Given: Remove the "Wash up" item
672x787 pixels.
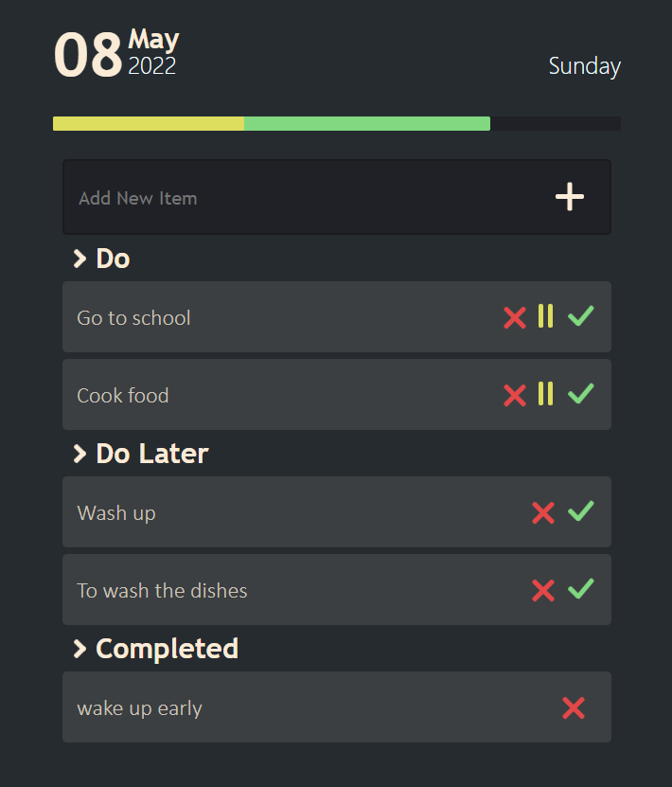Looking at the screenshot, I should [542, 512].
